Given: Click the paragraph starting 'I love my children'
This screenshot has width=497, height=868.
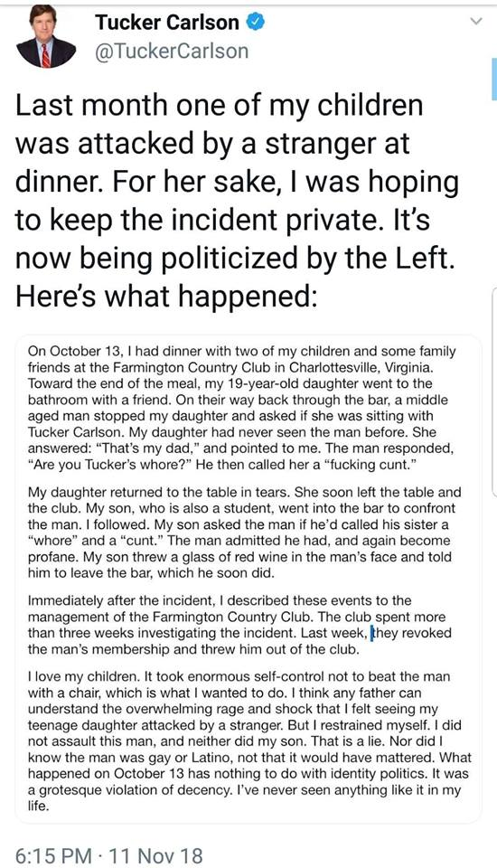Looking at the screenshot, I should (x=249, y=741).
